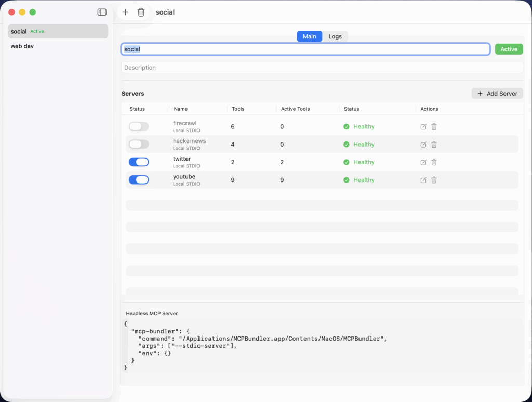Viewport: 532px width, 402px height.
Task: Turn off the youtube server toggle
Action: click(x=139, y=180)
